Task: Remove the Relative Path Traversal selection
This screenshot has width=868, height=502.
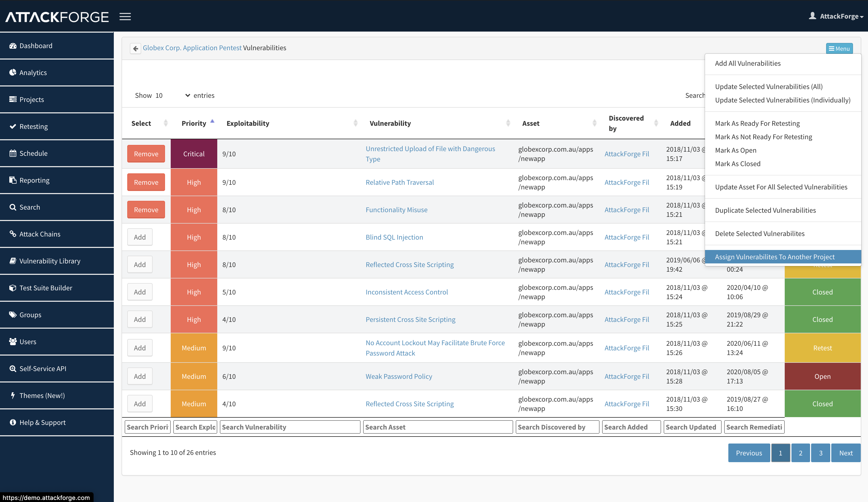Action: click(x=146, y=182)
